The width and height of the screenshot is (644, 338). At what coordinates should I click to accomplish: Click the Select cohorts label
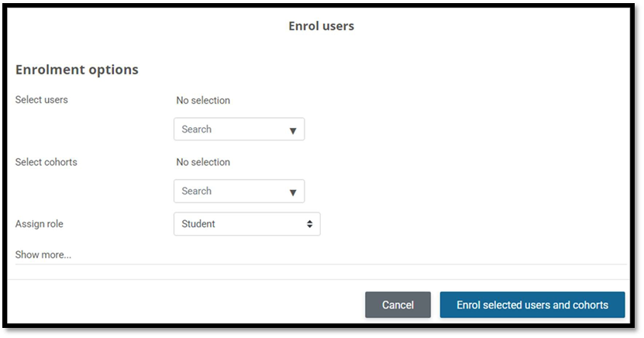tap(46, 162)
